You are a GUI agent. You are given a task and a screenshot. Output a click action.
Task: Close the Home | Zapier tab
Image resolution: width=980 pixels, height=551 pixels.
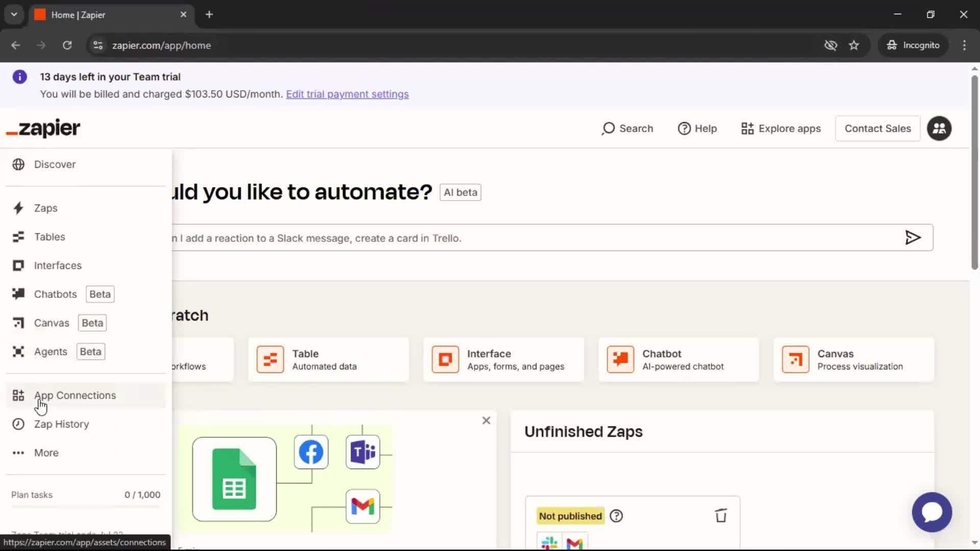pos(183,15)
